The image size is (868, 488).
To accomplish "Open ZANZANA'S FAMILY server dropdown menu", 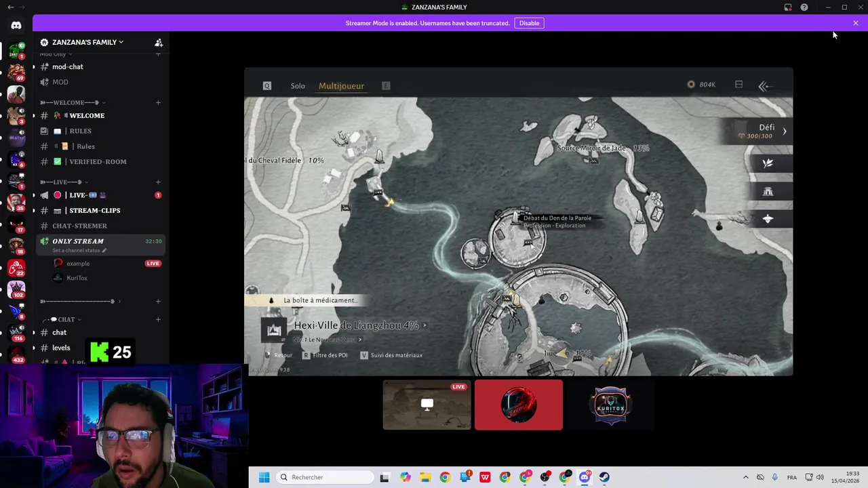I will point(88,42).
